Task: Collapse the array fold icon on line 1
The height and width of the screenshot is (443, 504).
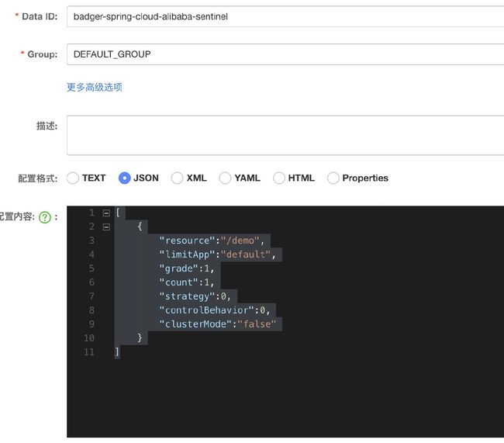Action: [106, 213]
